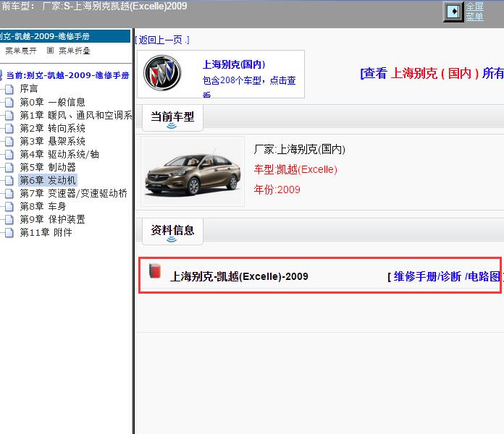
Task: Click the page icon beside 第3章
Action: (9, 142)
